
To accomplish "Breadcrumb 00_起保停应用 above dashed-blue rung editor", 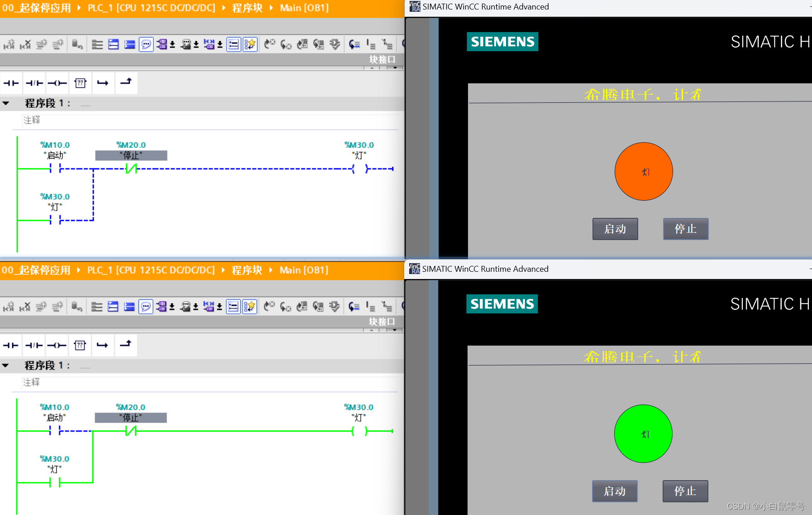I will click(36, 8).
